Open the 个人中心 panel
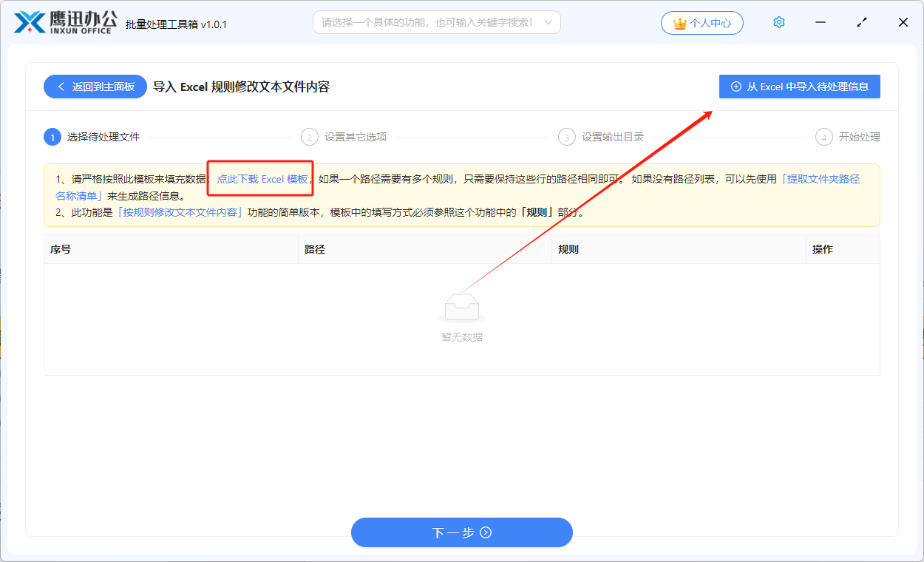This screenshot has width=924, height=562. 702,22
